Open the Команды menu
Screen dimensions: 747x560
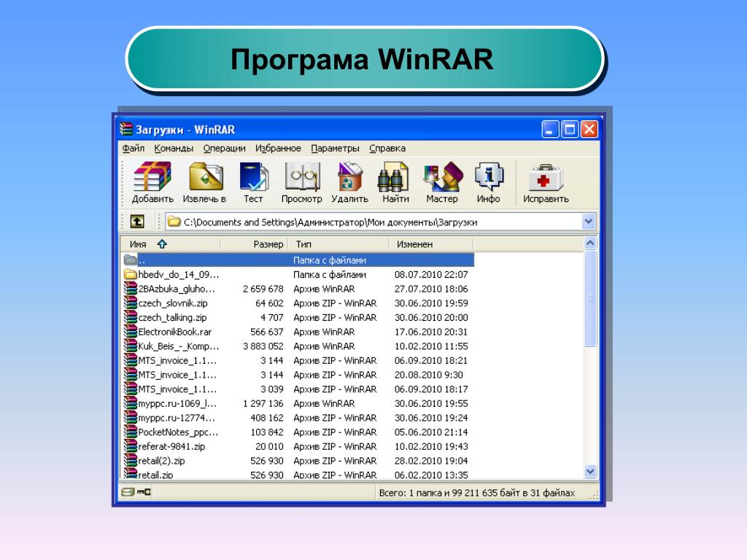point(174,148)
